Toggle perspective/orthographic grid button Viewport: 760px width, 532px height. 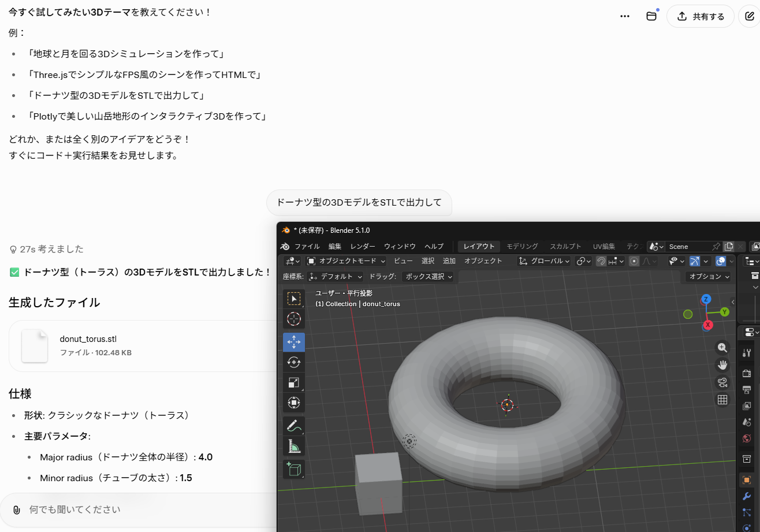(722, 400)
